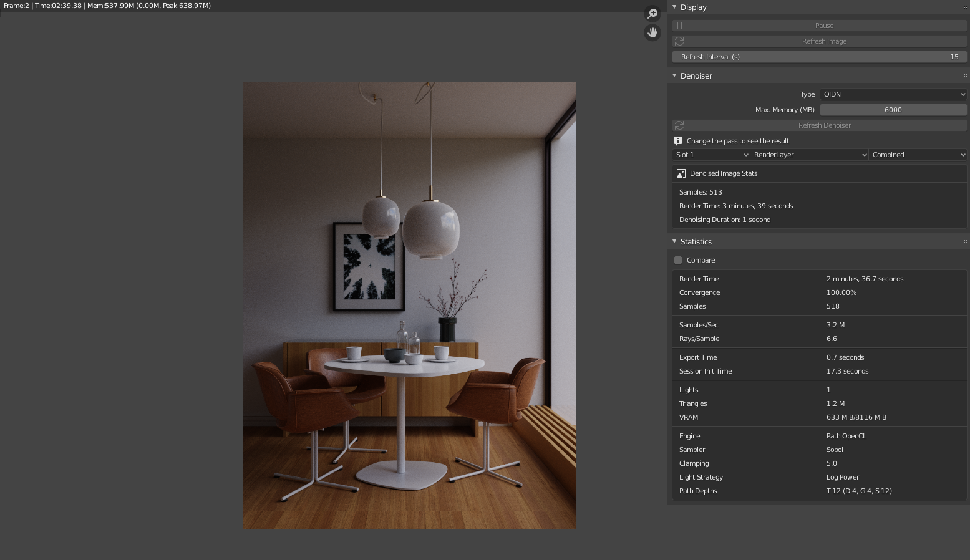970x560 pixels.
Task: Click the Max. Memory (MB) value field
Action: (893, 110)
